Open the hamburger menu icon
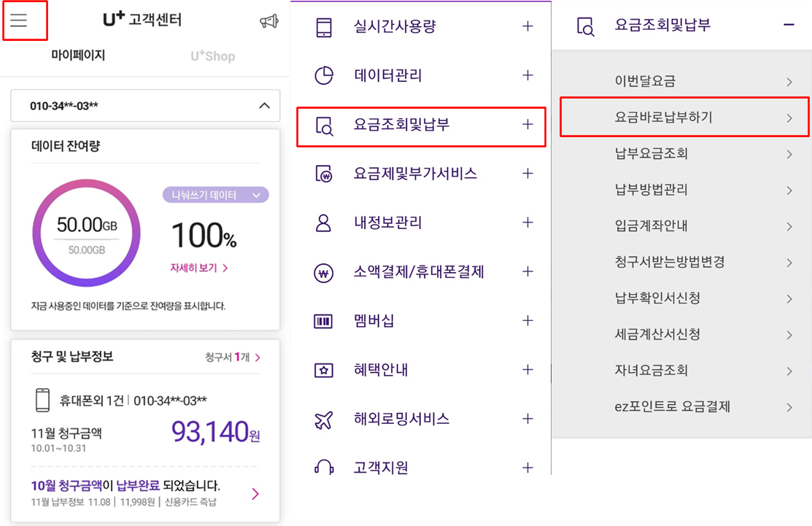This screenshot has height=526, width=812. pyautogui.click(x=19, y=20)
